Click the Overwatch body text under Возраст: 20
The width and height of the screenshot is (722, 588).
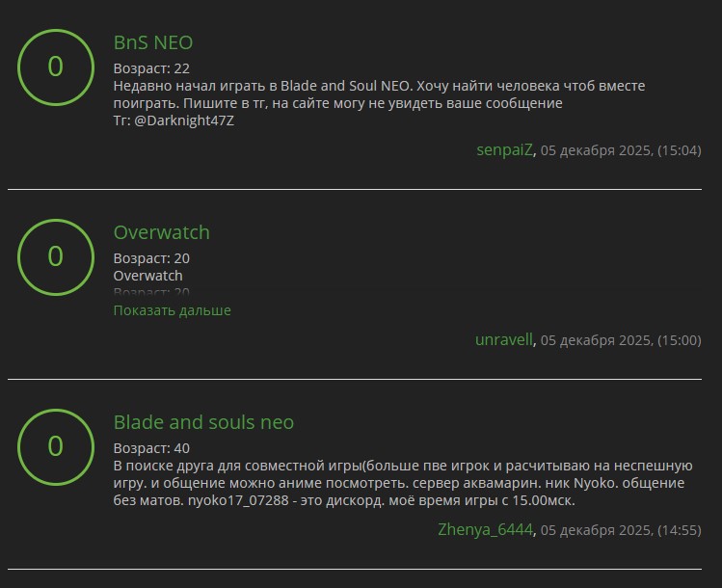pos(147,276)
